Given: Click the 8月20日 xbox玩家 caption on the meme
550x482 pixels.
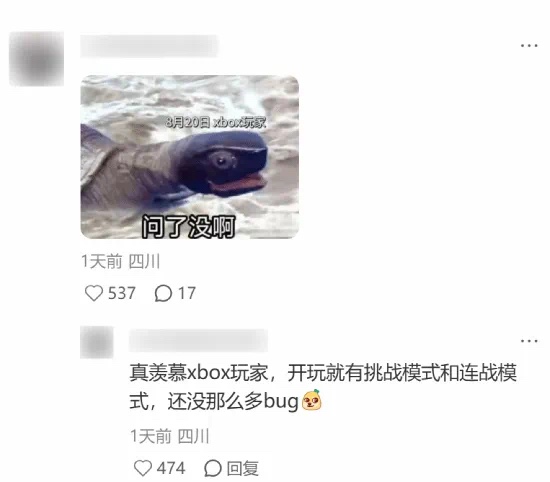Looking at the screenshot, I should click(x=216, y=122).
